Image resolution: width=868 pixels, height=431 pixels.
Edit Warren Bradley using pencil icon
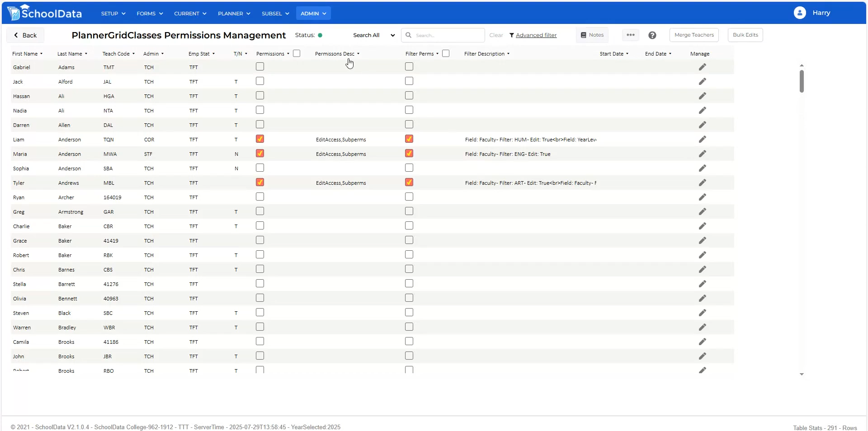click(x=702, y=327)
